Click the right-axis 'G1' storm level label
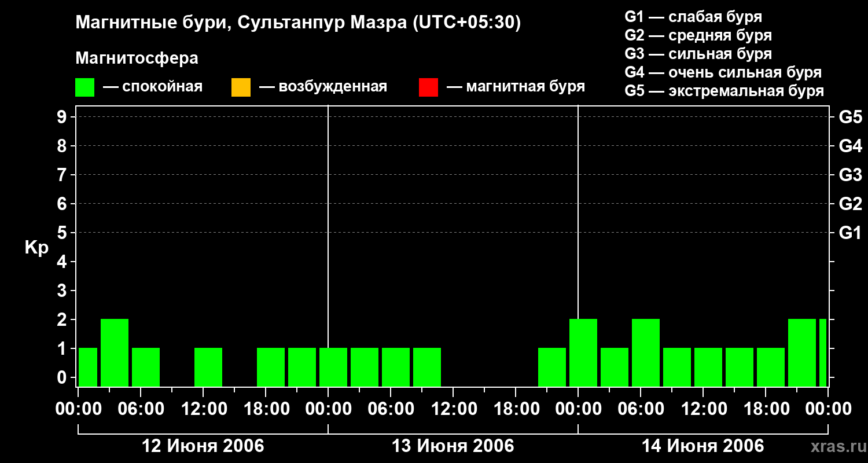 pyautogui.click(x=850, y=233)
